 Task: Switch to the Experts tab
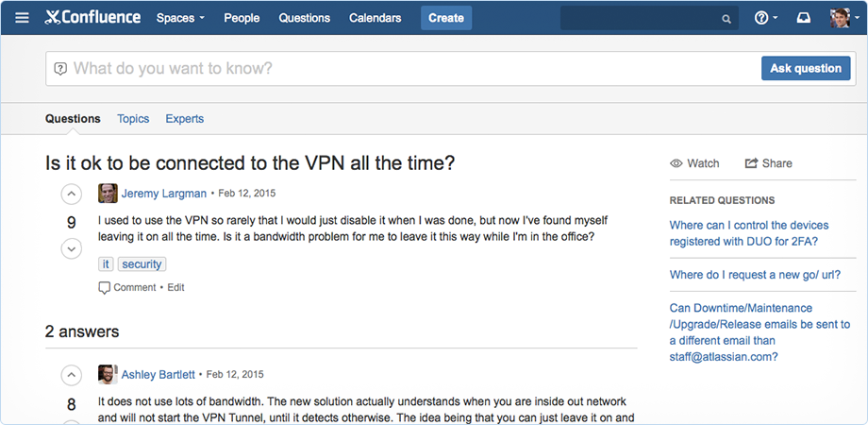(x=184, y=119)
